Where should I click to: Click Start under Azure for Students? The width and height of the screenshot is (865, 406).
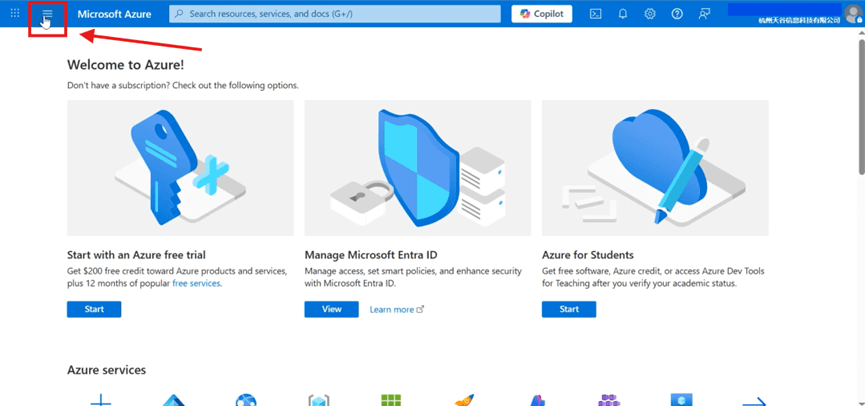[x=569, y=309]
